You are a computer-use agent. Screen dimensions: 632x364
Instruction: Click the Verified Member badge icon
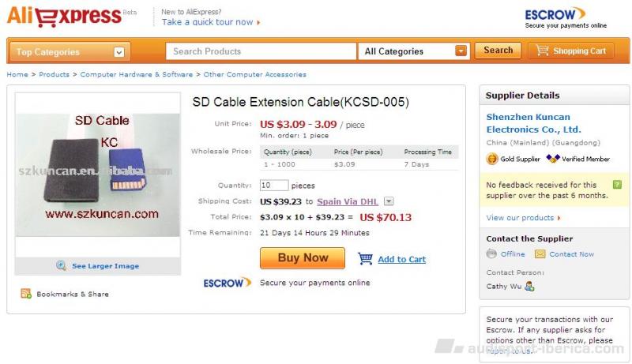552,159
